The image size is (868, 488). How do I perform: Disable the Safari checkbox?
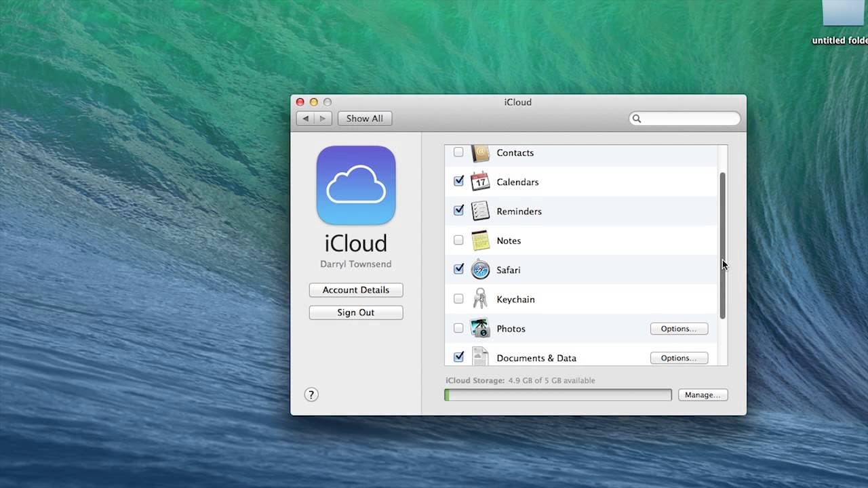click(x=458, y=270)
